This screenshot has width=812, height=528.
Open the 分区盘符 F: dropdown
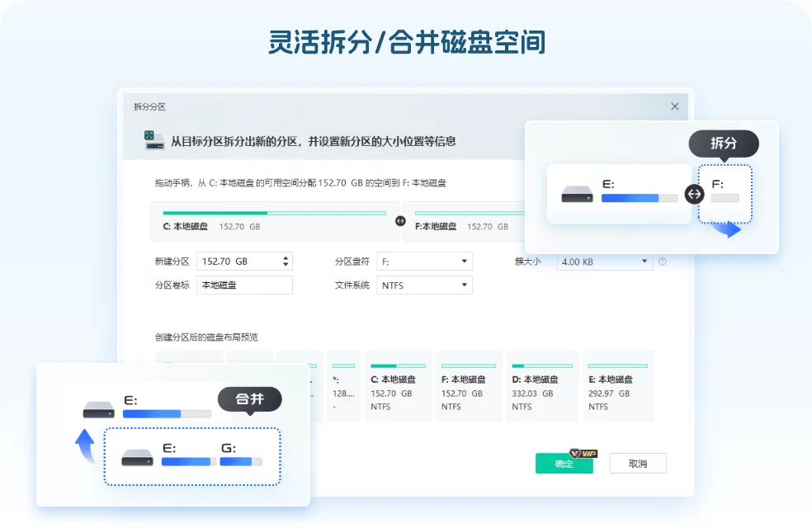click(424, 262)
